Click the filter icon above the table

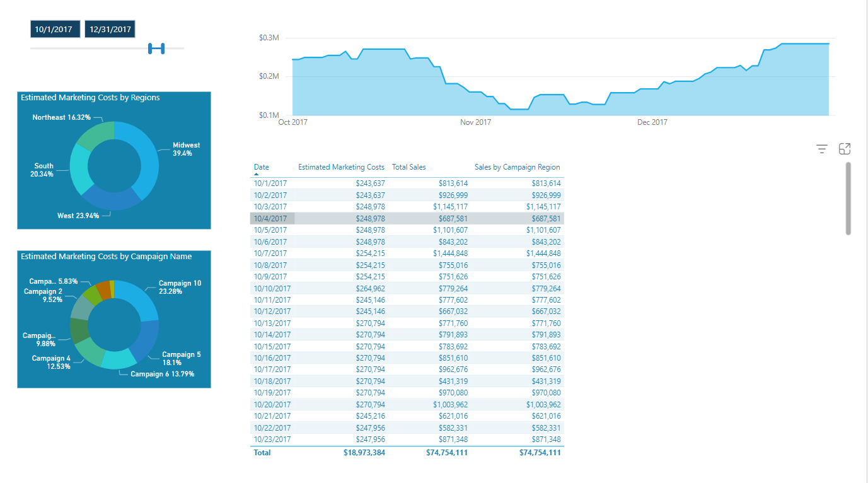821,149
